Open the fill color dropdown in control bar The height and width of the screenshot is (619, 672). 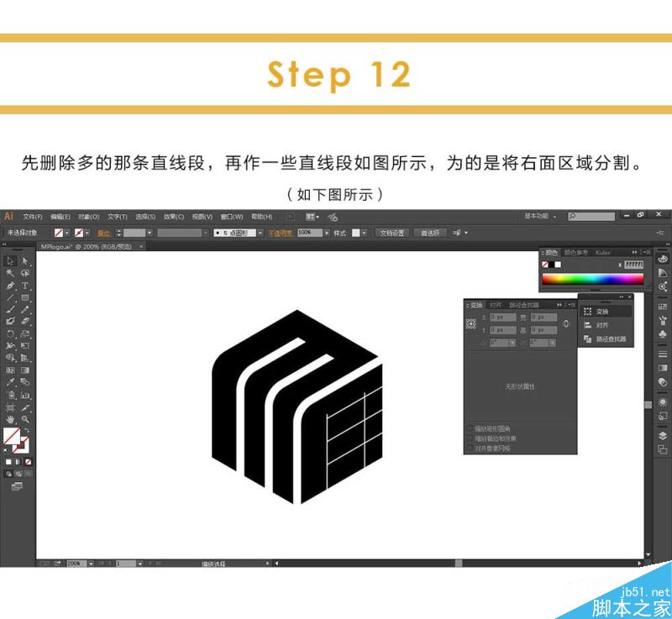(67, 233)
